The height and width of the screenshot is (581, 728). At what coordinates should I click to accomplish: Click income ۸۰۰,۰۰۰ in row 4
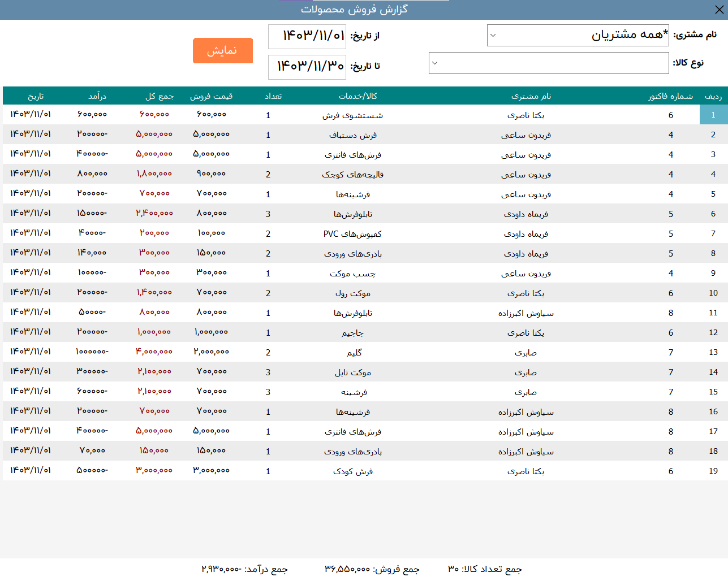[x=92, y=174]
